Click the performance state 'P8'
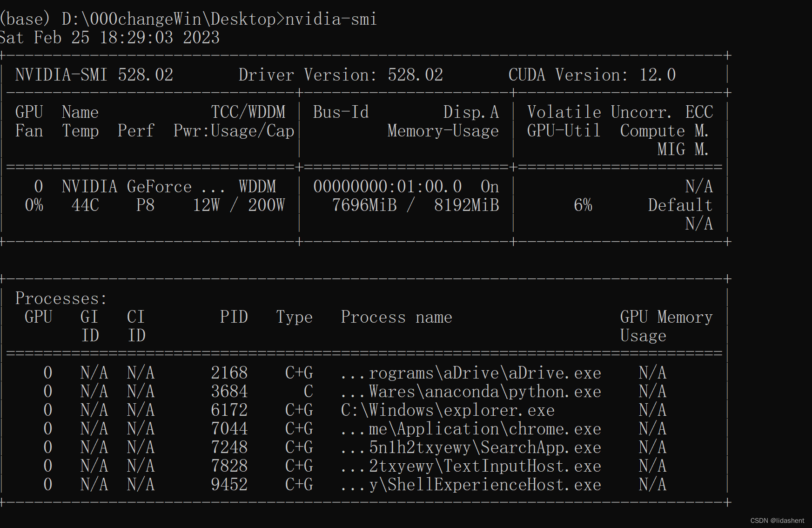 [x=145, y=205]
